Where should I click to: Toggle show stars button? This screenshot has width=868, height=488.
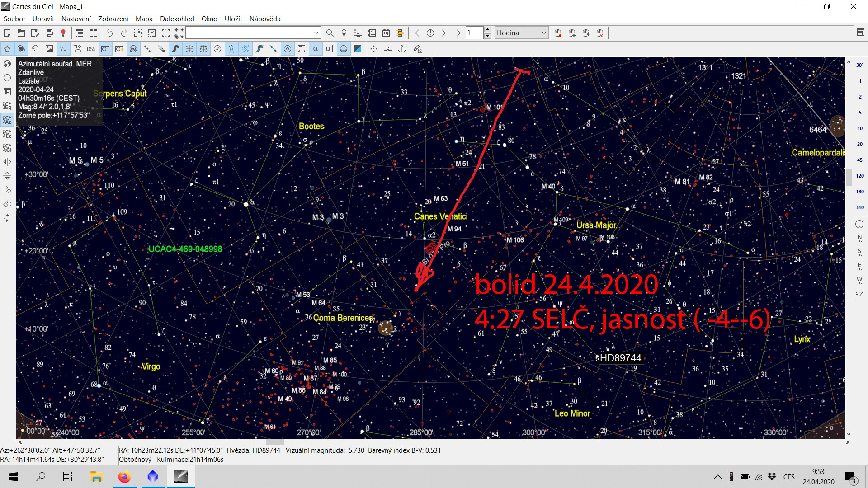coord(7,49)
